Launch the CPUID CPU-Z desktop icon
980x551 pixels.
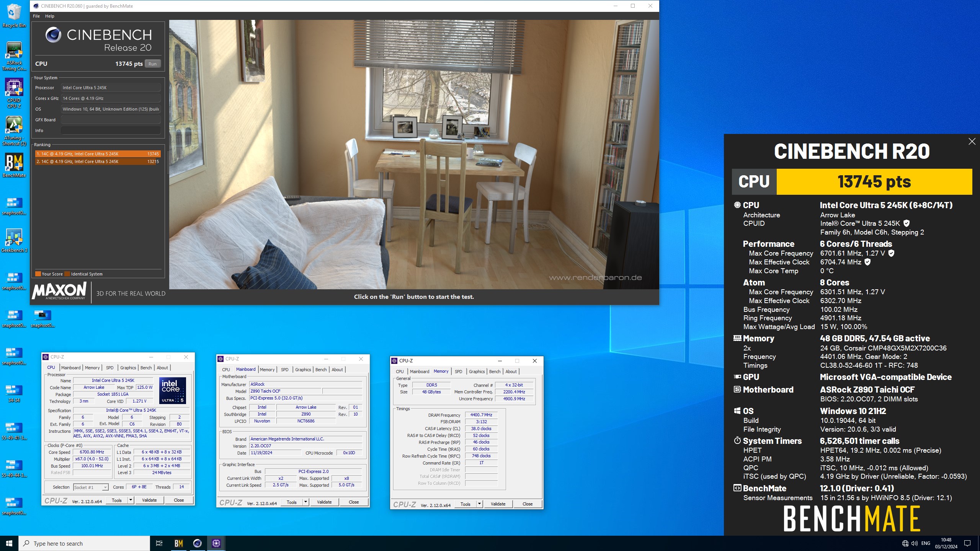coord(14,93)
